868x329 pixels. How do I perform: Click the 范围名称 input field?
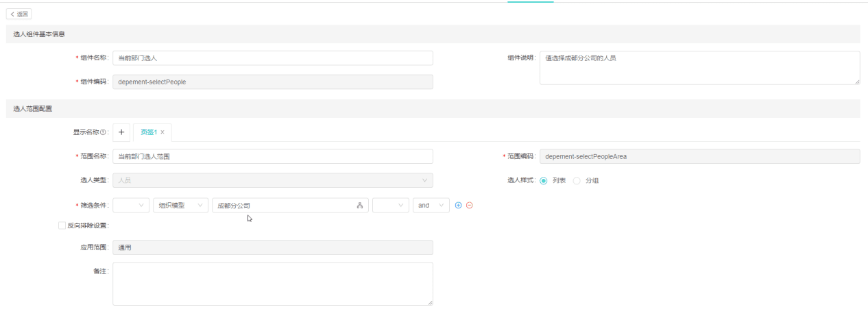click(273, 156)
